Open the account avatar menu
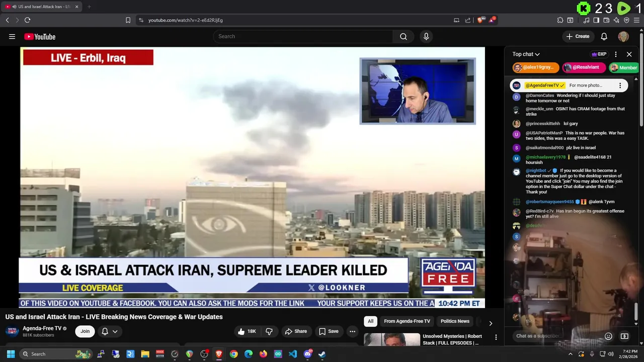 tap(623, 36)
